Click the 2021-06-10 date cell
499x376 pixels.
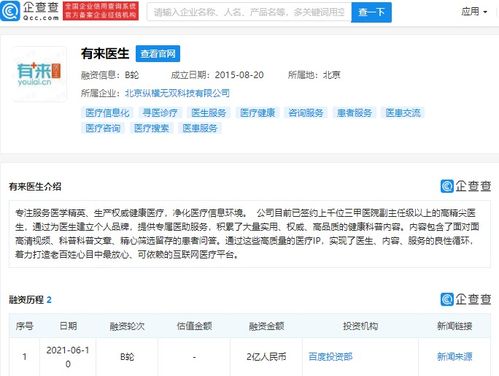coord(68,357)
